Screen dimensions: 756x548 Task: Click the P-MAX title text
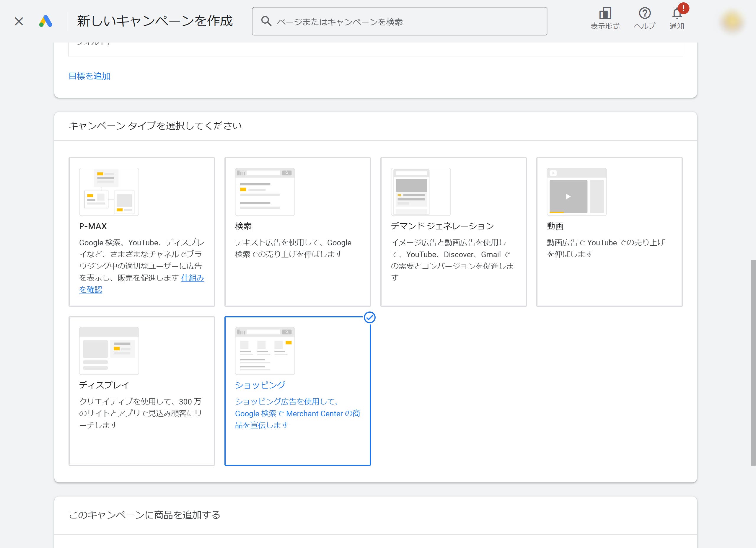[x=93, y=226]
